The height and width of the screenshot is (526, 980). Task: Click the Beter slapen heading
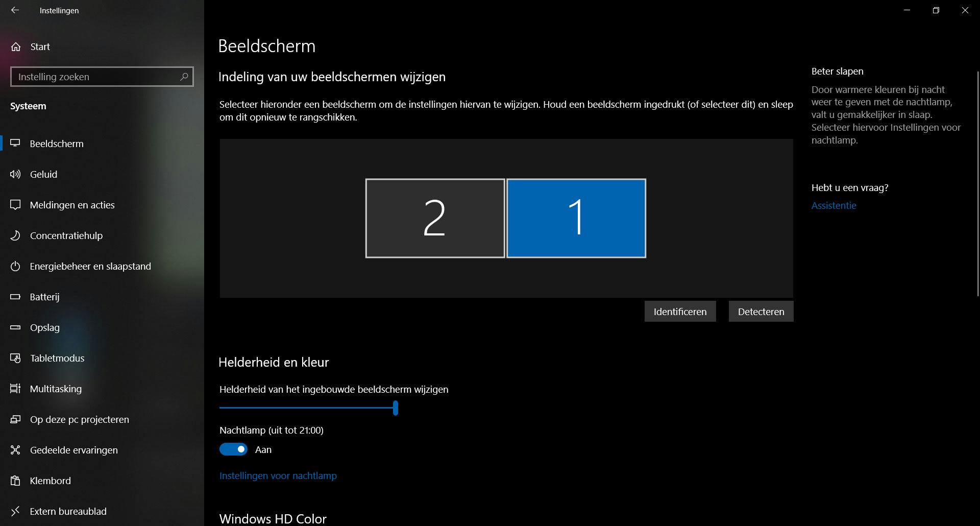tap(838, 71)
